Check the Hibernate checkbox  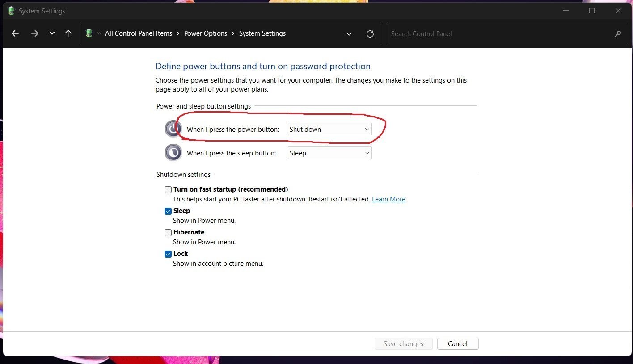pyautogui.click(x=168, y=233)
